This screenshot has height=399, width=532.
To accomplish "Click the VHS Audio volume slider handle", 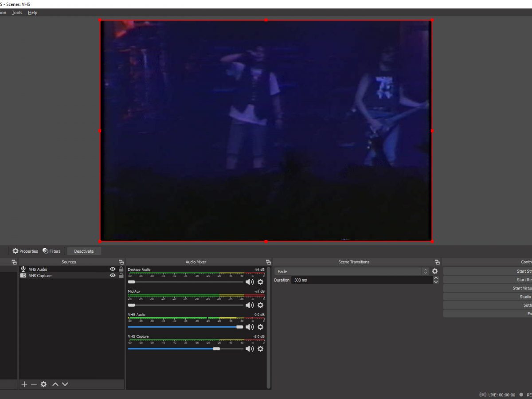I will 240,327.
